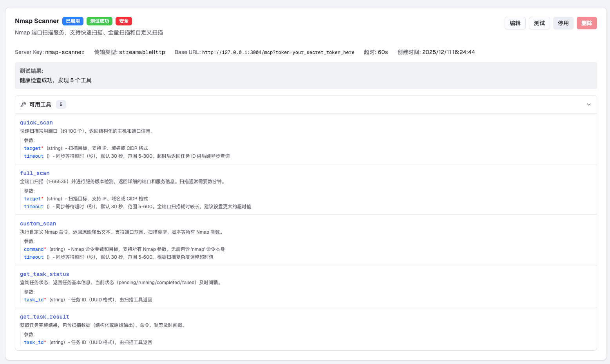Open the get_task_status tool entry

44,274
